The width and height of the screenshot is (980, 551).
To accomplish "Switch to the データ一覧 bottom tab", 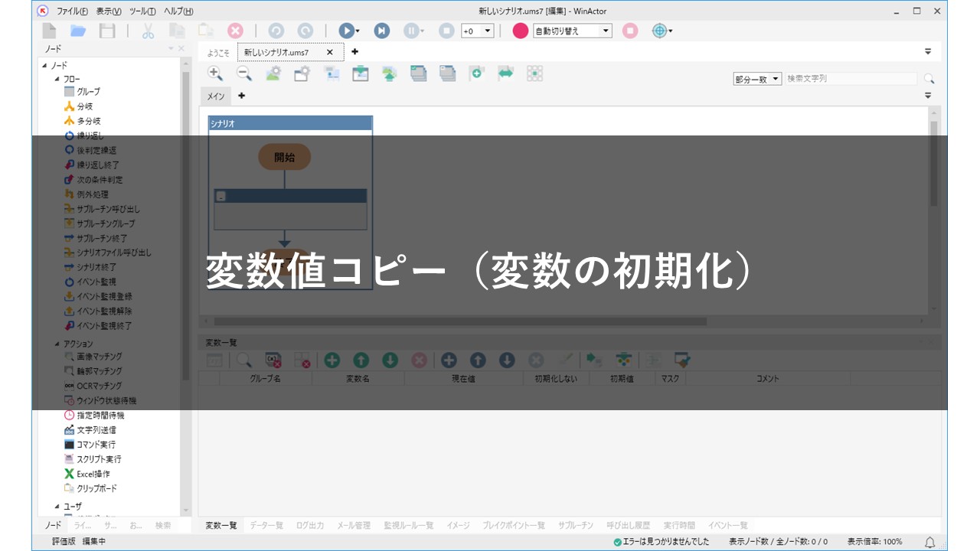I will pyautogui.click(x=266, y=526).
